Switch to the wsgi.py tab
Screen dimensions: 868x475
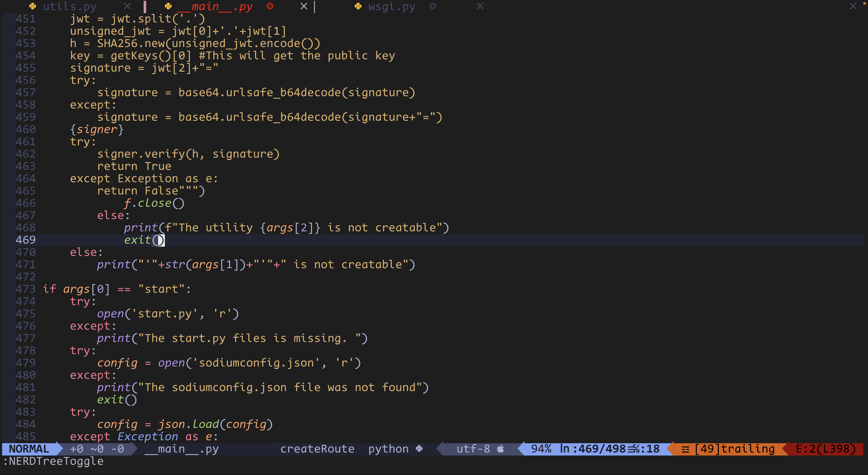(392, 6)
